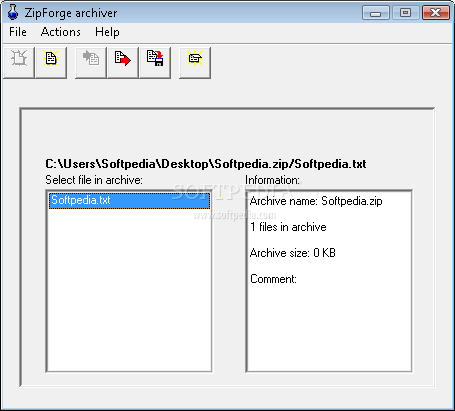Click the 'Select file in archive:' label
The width and height of the screenshot is (455, 411).
[94, 180]
